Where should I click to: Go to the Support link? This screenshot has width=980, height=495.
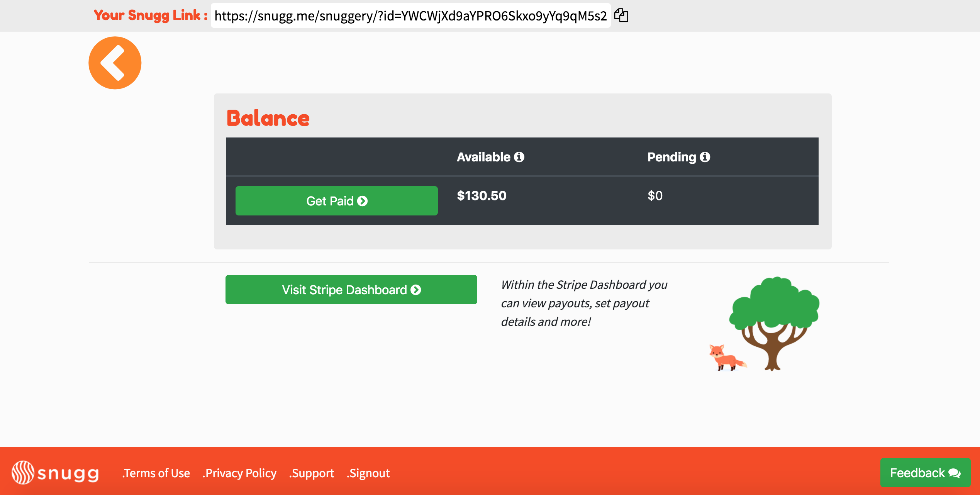pyautogui.click(x=312, y=473)
